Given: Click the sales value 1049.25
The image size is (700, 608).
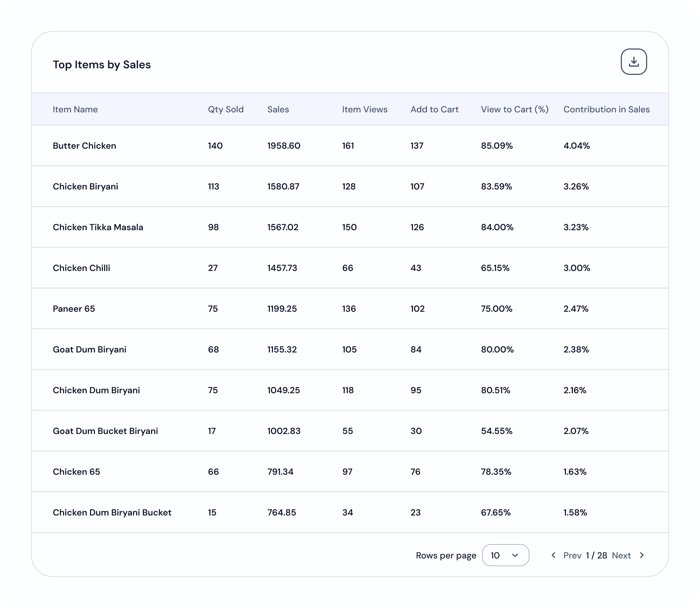Looking at the screenshot, I should (x=283, y=390).
